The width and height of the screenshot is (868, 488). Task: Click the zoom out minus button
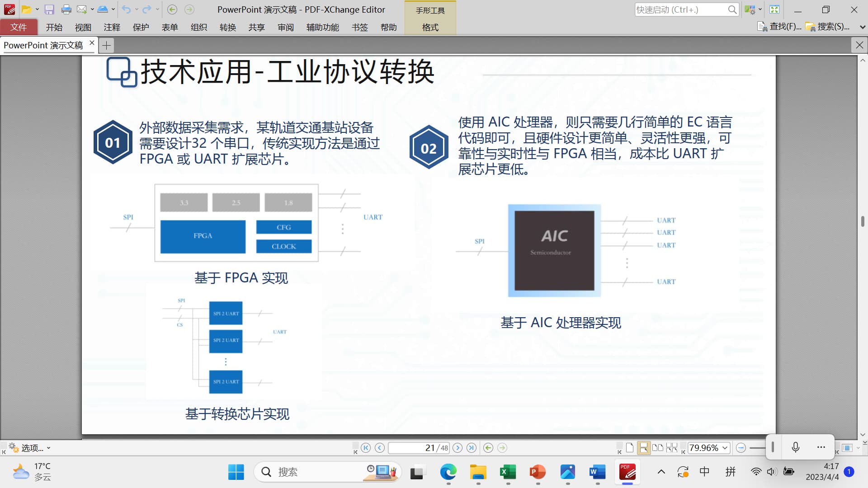coord(741,448)
